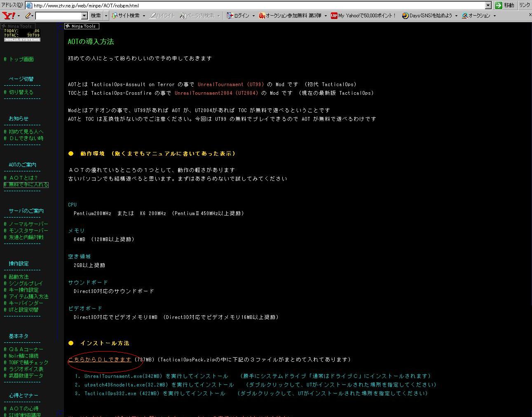This screenshot has height=417, width=532.
Task: Click the address bar URL field
Action: click(258, 6)
